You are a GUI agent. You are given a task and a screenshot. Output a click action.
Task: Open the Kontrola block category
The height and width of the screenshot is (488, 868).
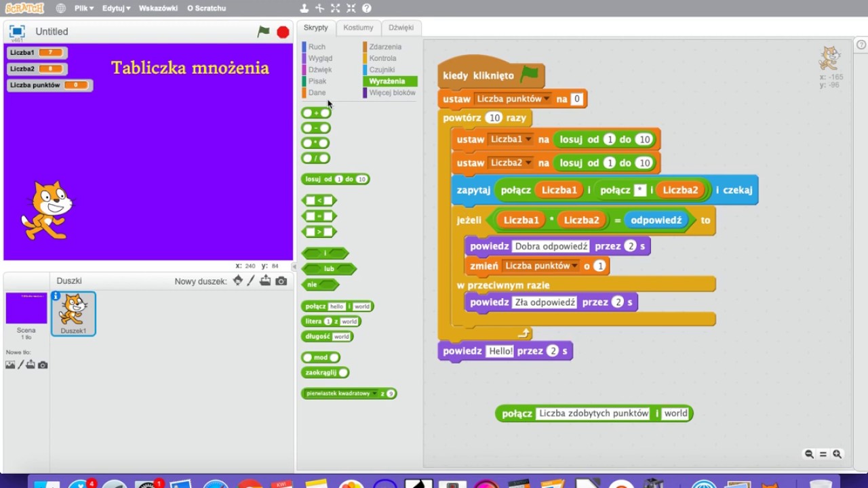tap(382, 58)
